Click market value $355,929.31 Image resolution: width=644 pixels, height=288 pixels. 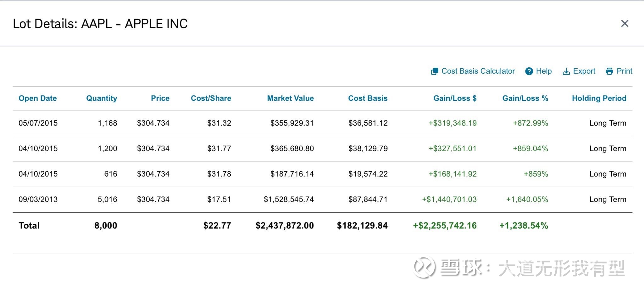[x=292, y=123]
